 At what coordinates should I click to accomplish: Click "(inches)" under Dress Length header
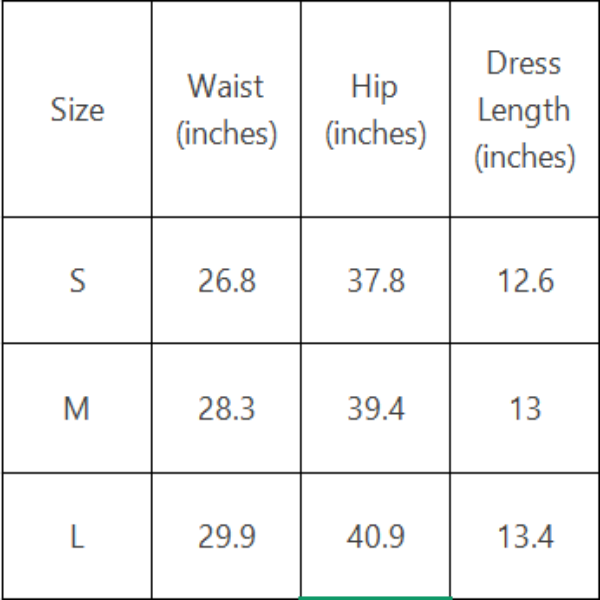tap(524, 157)
